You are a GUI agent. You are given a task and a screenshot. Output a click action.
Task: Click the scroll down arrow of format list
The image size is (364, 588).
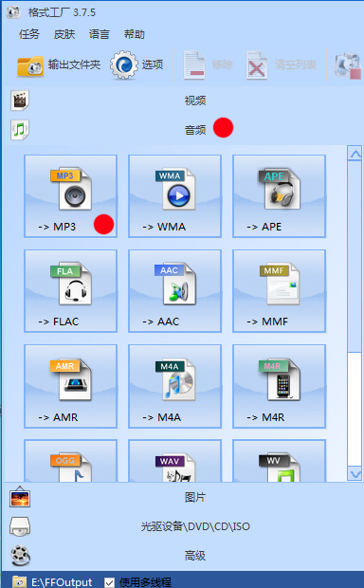[355, 473]
